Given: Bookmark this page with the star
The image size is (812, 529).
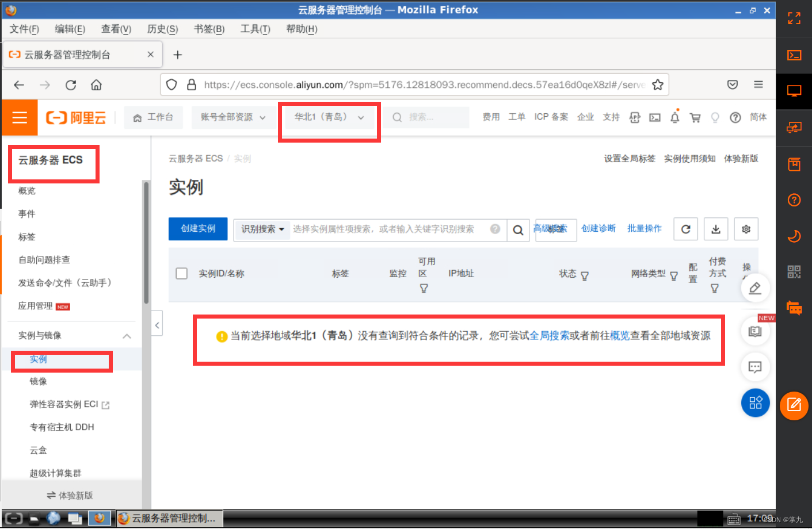Looking at the screenshot, I should point(658,85).
